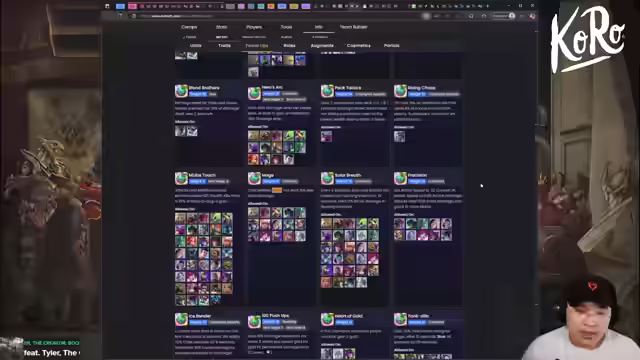Switch to the Traits tab
The image size is (640, 360).
[224, 46]
